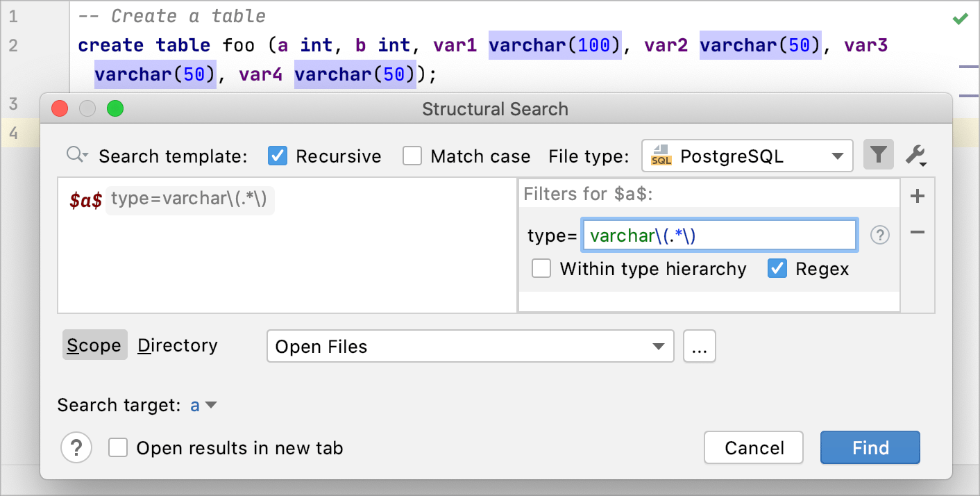Disable the Recursive option
This screenshot has height=496, width=980.
278,156
